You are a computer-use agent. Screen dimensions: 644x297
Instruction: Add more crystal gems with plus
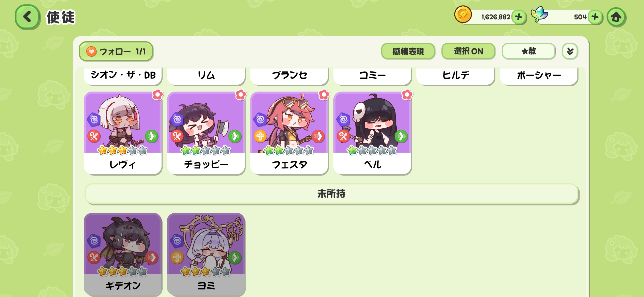595,17
